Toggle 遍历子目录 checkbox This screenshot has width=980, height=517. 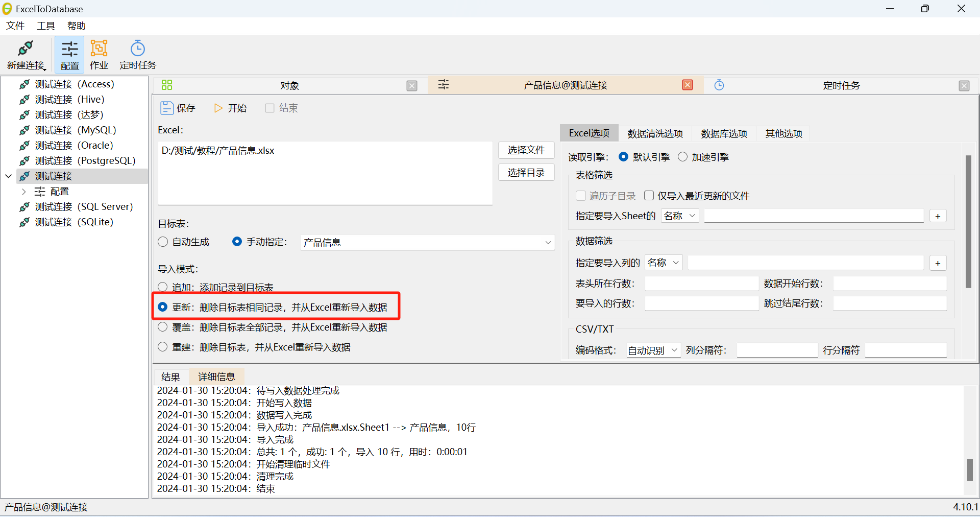[580, 196]
